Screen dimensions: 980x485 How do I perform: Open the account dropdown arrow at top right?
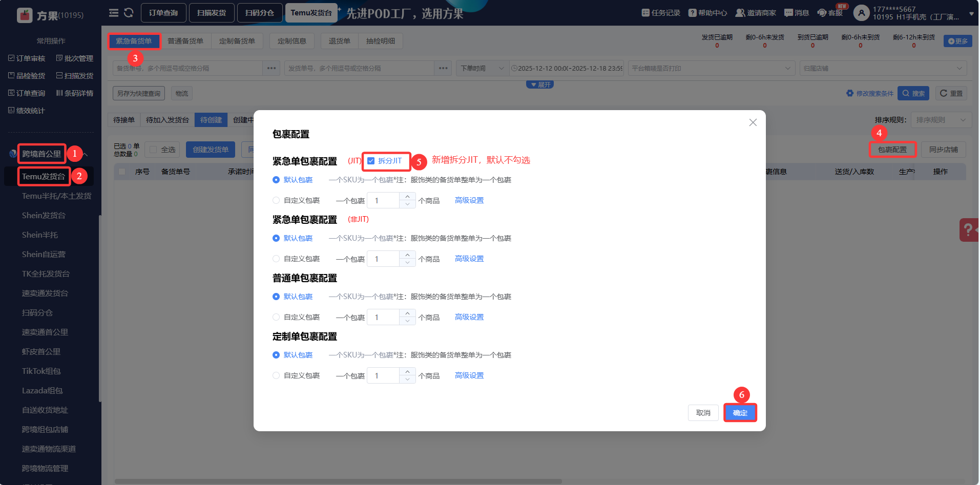[x=971, y=14]
